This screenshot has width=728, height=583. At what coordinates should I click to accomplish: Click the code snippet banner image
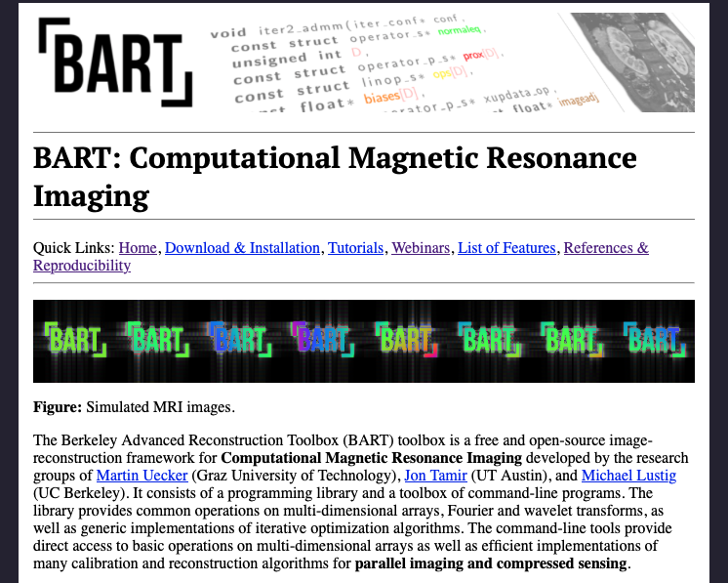tap(390, 63)
